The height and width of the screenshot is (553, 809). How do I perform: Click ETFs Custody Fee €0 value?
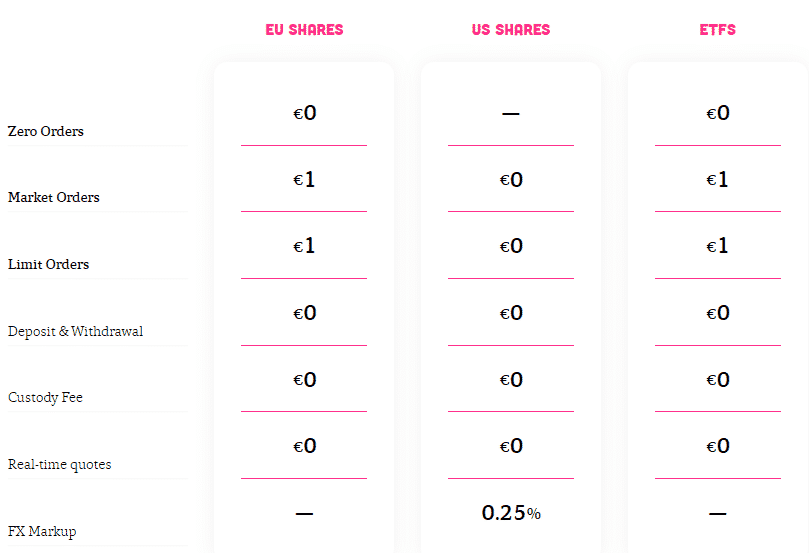pyautogui.click(x=718, y=380)
